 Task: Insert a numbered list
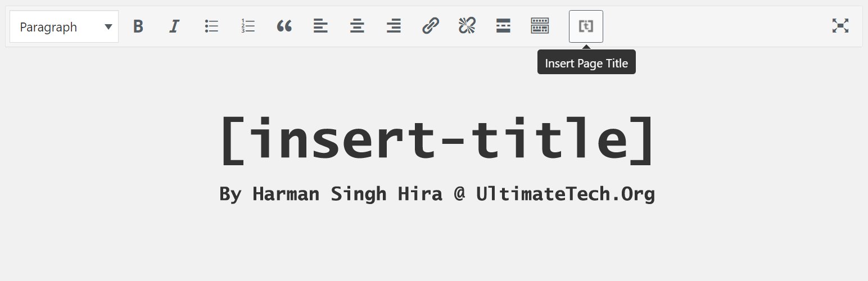248,26
